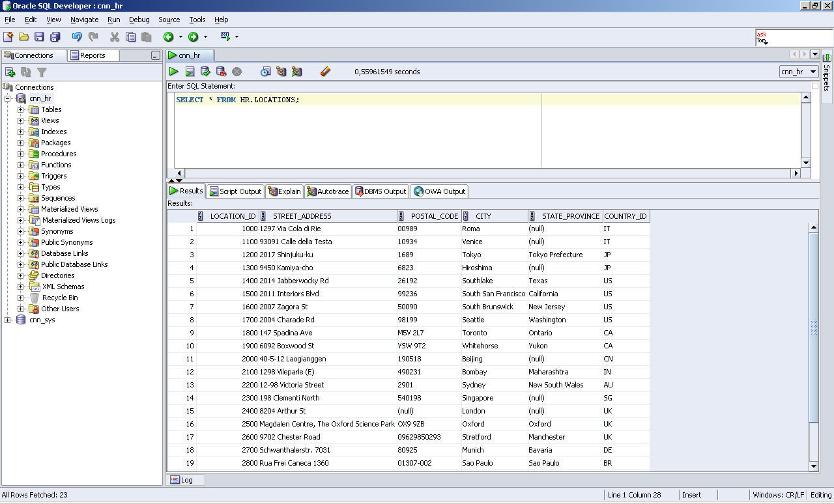Click the green Forward arrow
The width and height of the screenshot is (834, 504).
click(x=193, y=37)
